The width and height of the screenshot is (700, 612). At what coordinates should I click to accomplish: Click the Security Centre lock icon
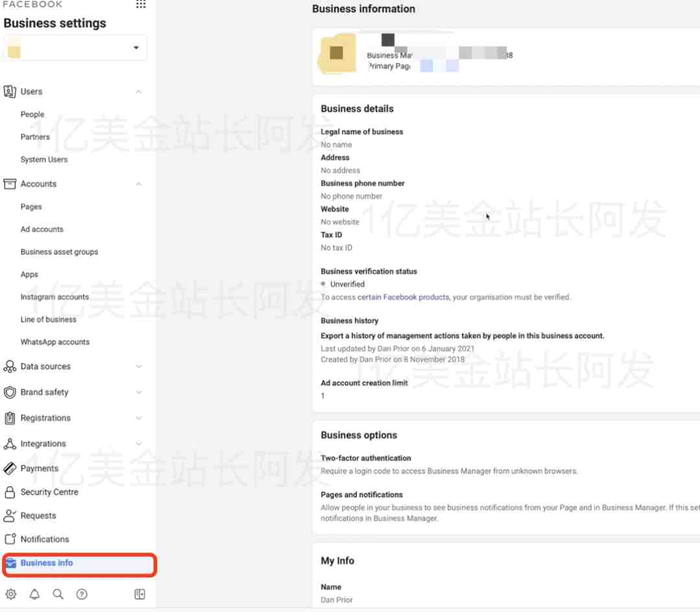pos(10,492)
